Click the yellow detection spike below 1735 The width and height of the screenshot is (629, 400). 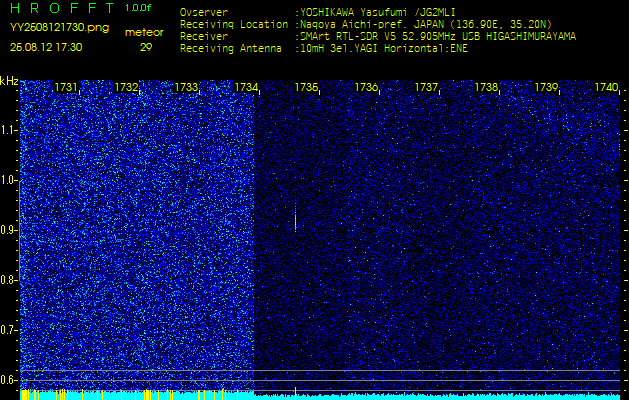click(296, 393)
